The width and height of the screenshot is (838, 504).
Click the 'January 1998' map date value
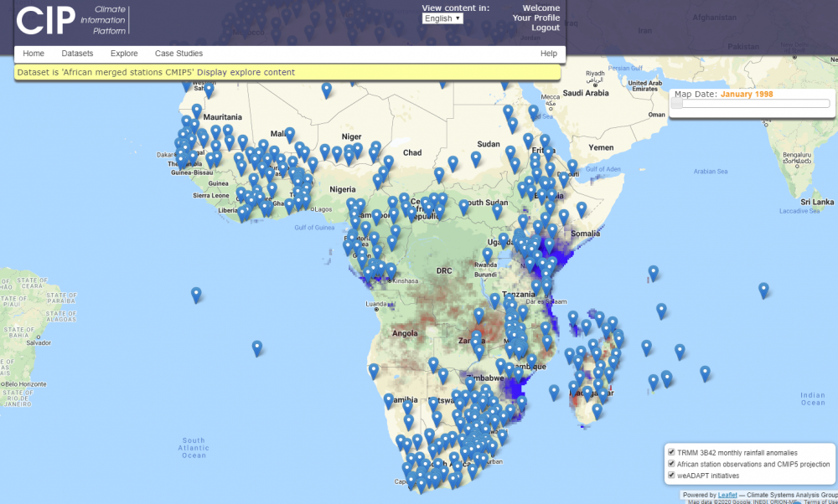pos(747,94)
